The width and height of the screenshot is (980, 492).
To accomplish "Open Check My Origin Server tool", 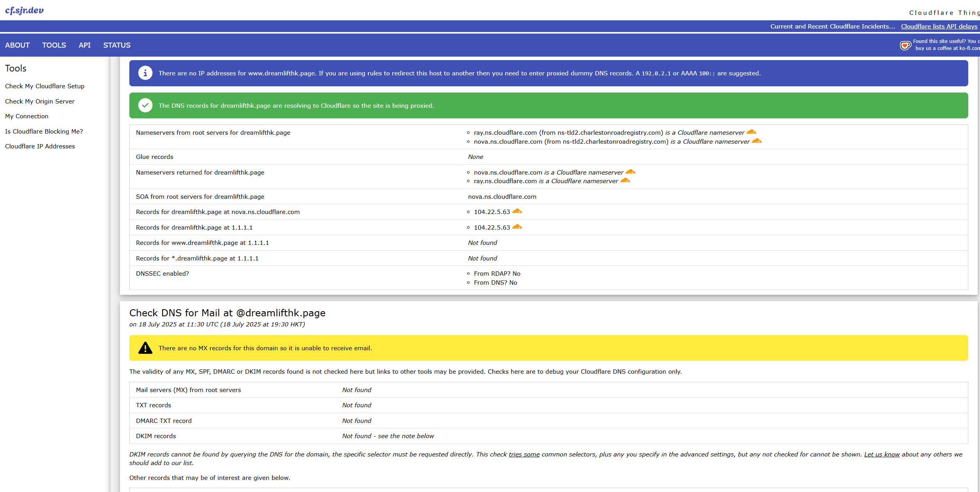I will click(39, 101).
